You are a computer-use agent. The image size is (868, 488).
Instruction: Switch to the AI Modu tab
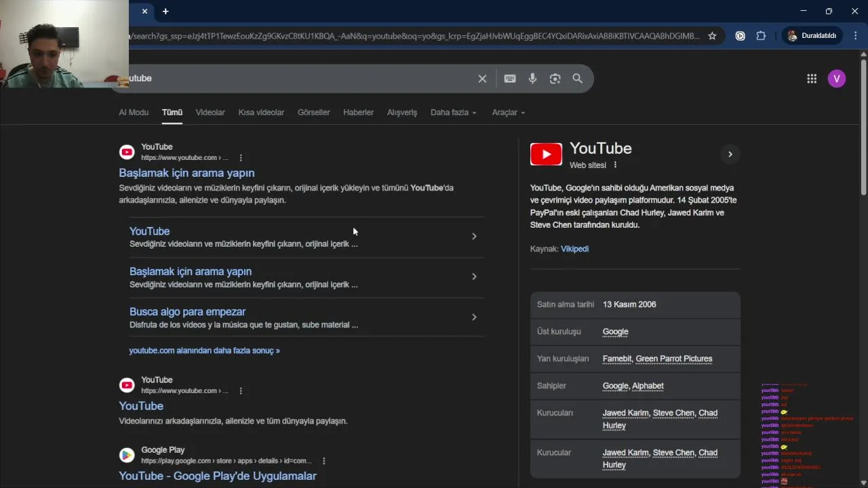click(134, 113)
